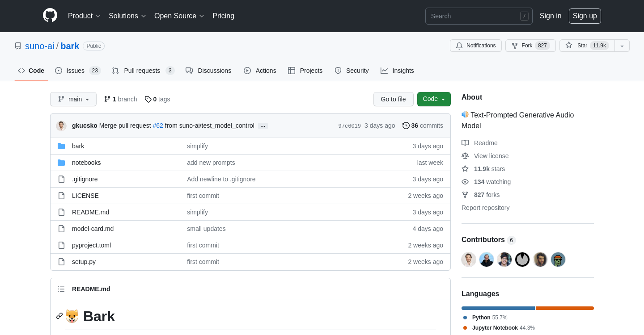View the 1 branch link
The height and width of the screenshot is (335, 644).
[121, 99]
